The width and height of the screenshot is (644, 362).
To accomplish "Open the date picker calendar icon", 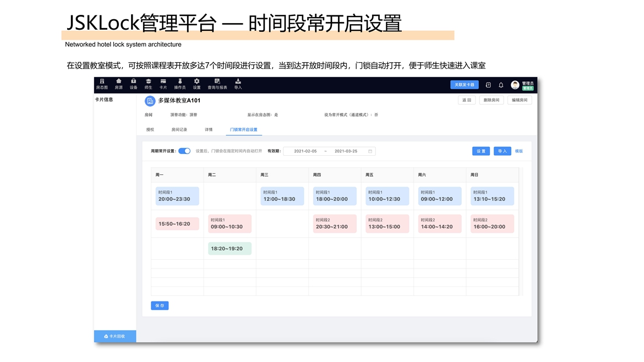I will [370, 151].
